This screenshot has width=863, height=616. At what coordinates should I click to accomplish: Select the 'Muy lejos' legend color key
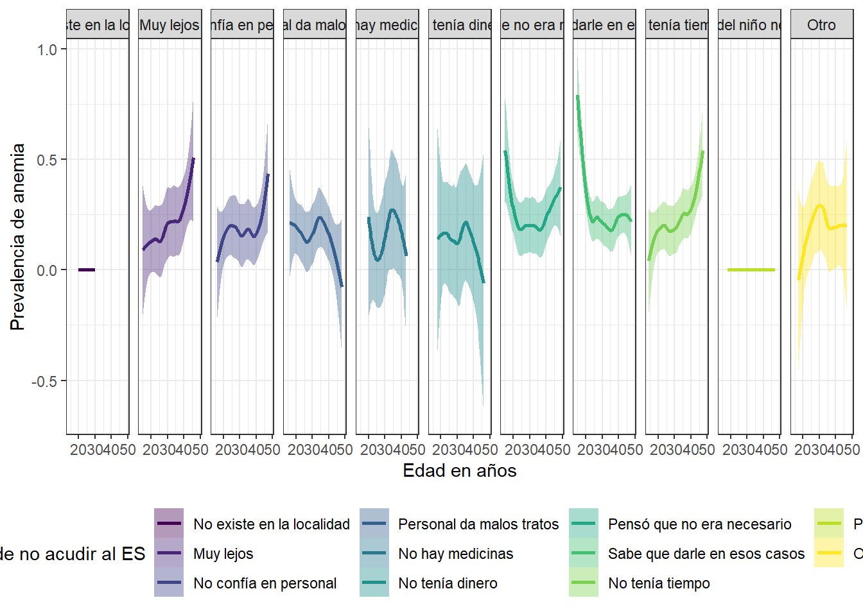(169, 553)
